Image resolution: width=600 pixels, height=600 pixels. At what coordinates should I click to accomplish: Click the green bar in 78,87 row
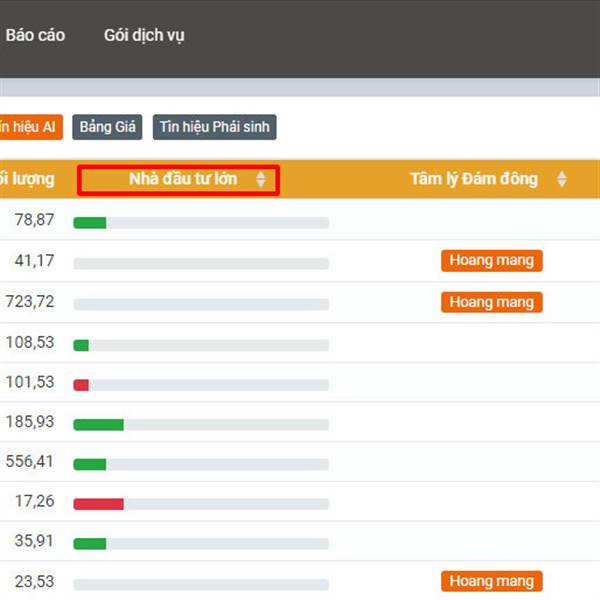[x=90, y=223]
